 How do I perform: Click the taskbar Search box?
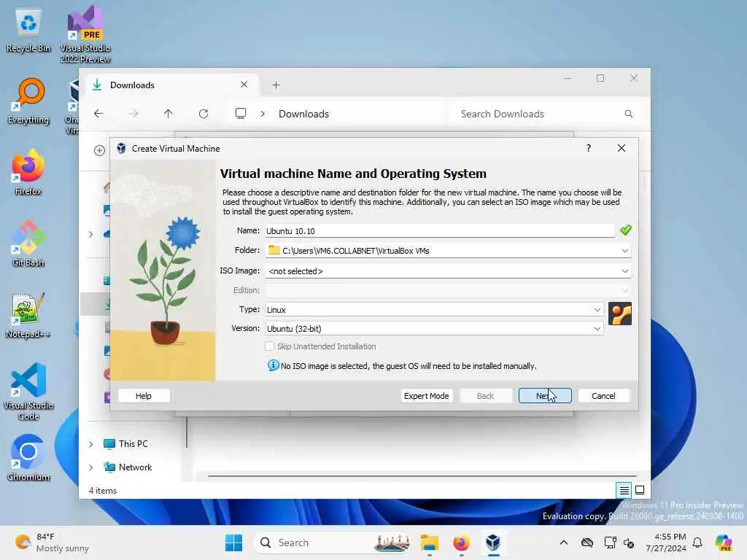tap(333, 542)
